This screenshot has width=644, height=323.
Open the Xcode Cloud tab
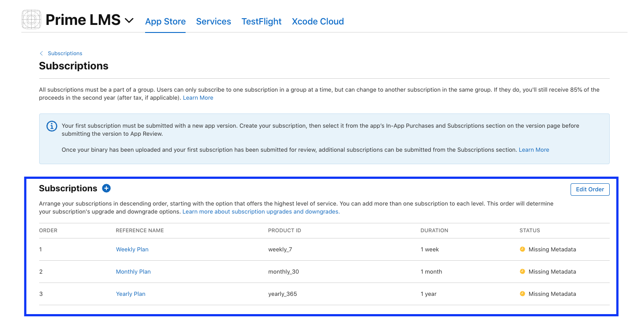(x=317, y=21)
